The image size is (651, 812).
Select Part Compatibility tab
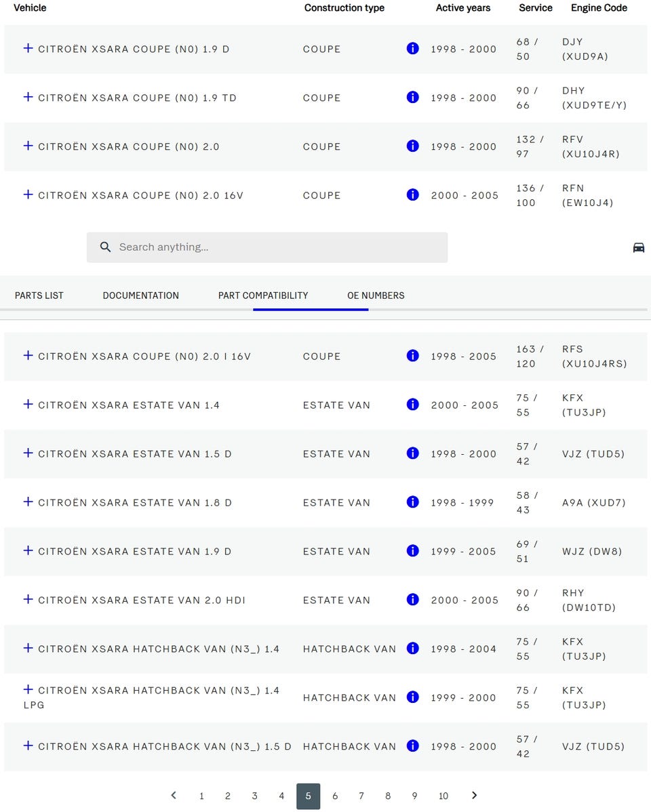pyautogui.click(x=263, y=295)
